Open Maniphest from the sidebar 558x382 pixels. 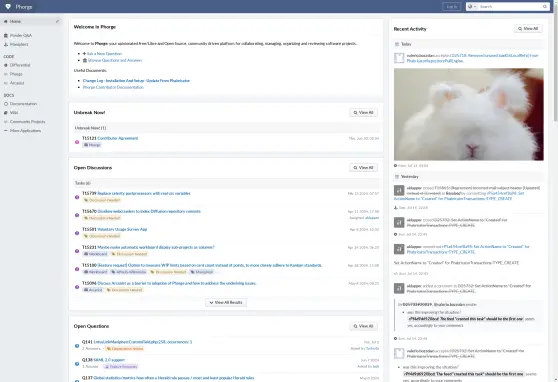coord(19,44)
